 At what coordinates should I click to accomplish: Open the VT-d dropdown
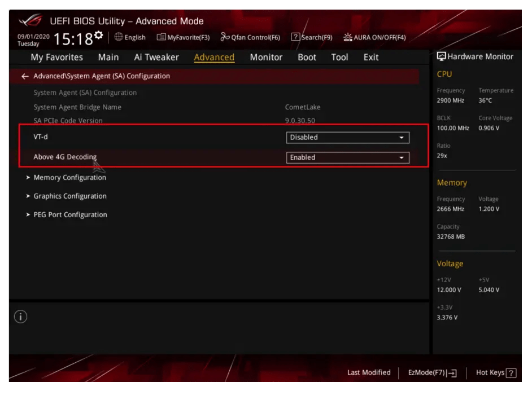[347, 137]
